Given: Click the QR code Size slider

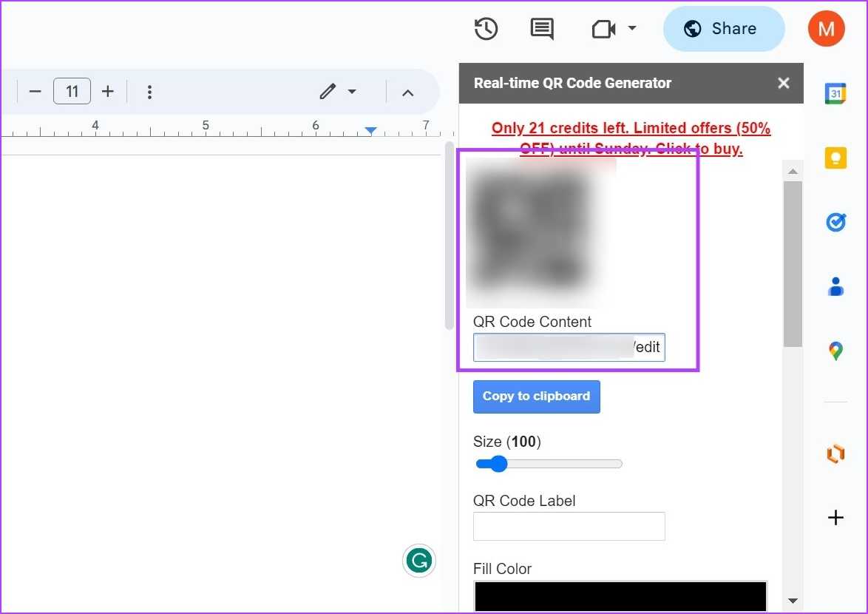Looking at the screenshot, I should pos(548,464).
